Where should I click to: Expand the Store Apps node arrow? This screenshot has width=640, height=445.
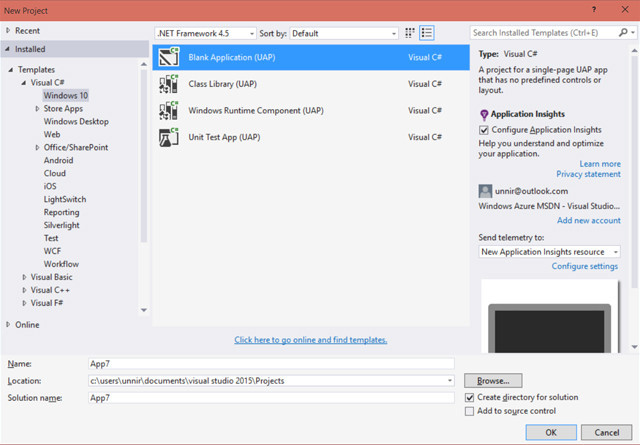(x=37, y=109)
